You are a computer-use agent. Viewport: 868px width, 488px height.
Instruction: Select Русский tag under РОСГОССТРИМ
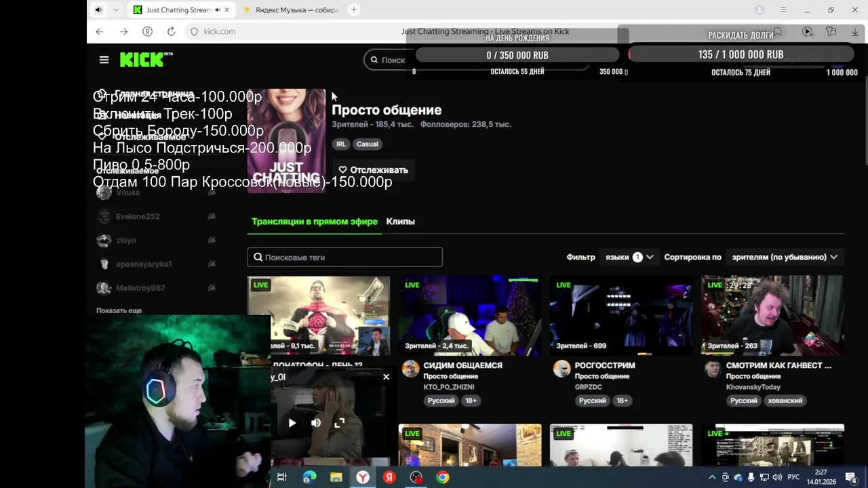[x=592, y=401]
